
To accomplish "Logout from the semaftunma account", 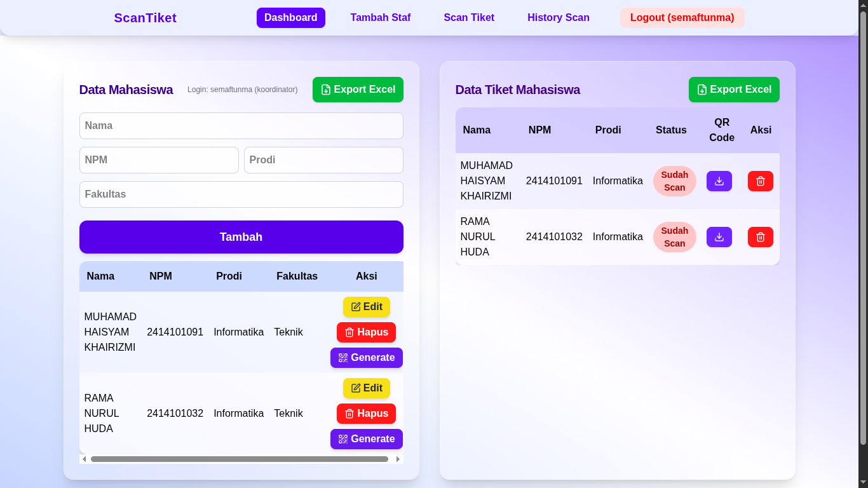I will click(682, 17).
